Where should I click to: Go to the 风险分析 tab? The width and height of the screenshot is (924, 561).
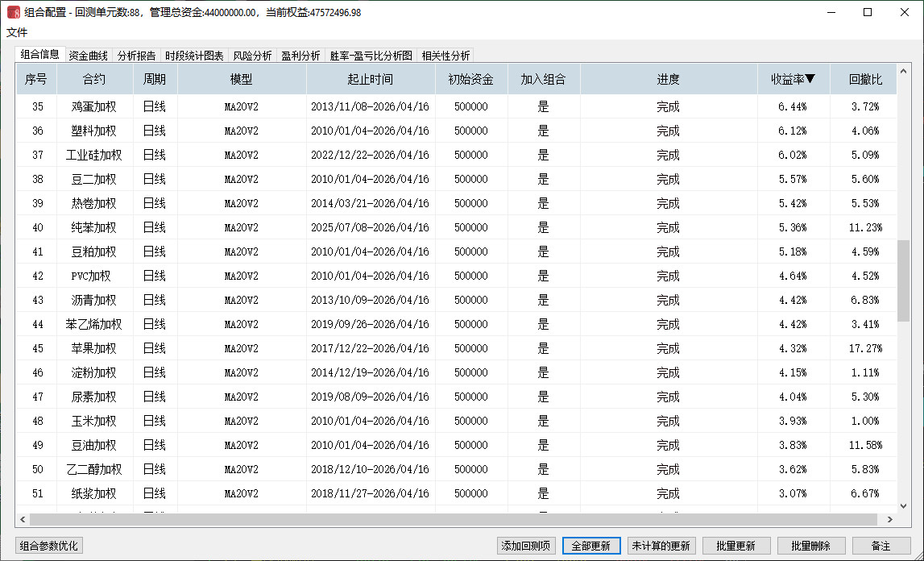[252, 56]
